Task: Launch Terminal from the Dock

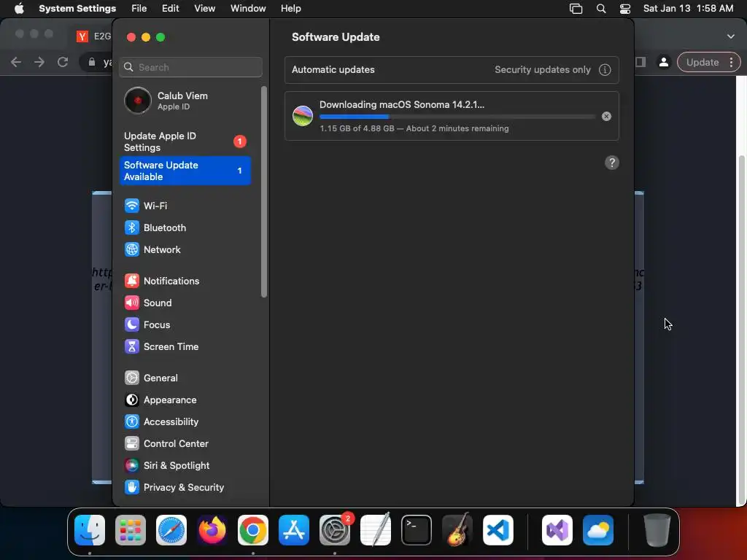Action: click(x=417, y=530)
